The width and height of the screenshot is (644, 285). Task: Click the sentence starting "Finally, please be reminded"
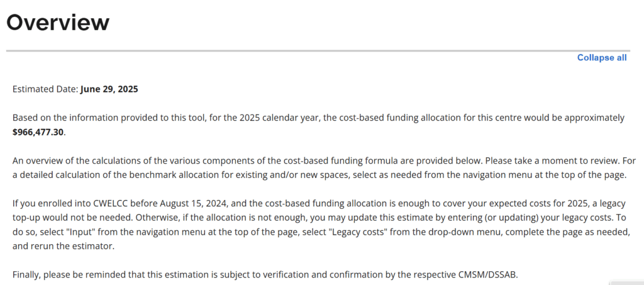[x=265, y=274]
